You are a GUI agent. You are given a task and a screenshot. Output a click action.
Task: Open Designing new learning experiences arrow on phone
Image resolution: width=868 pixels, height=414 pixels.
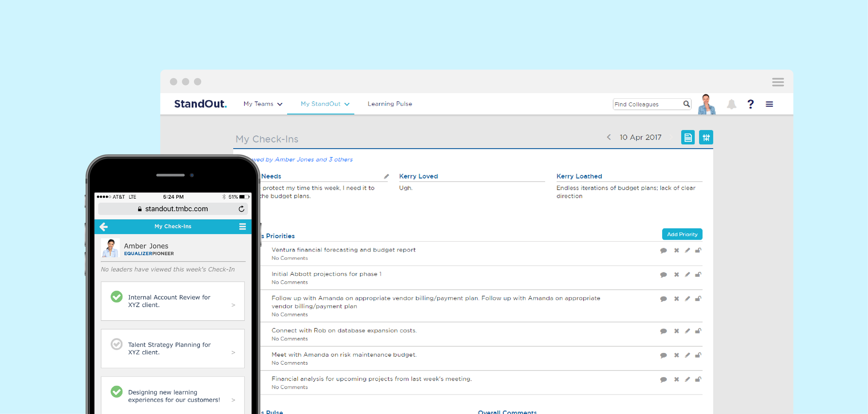point(233,400)
